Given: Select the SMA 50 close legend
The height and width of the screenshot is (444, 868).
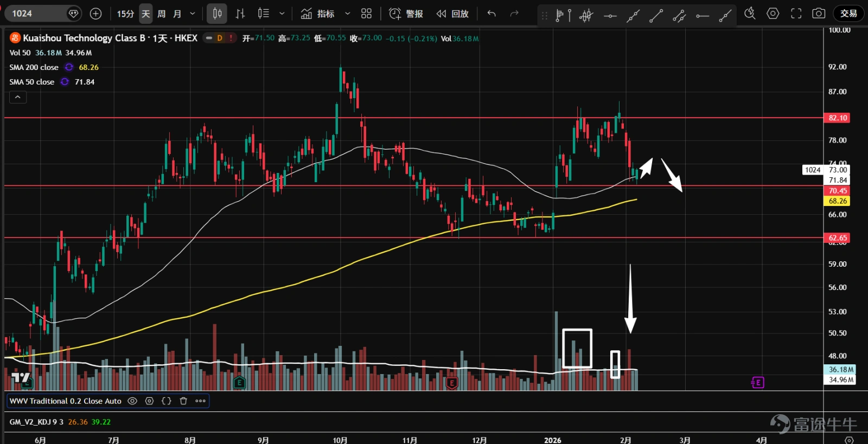Looking at the screenshot, I should coord(31,82).
